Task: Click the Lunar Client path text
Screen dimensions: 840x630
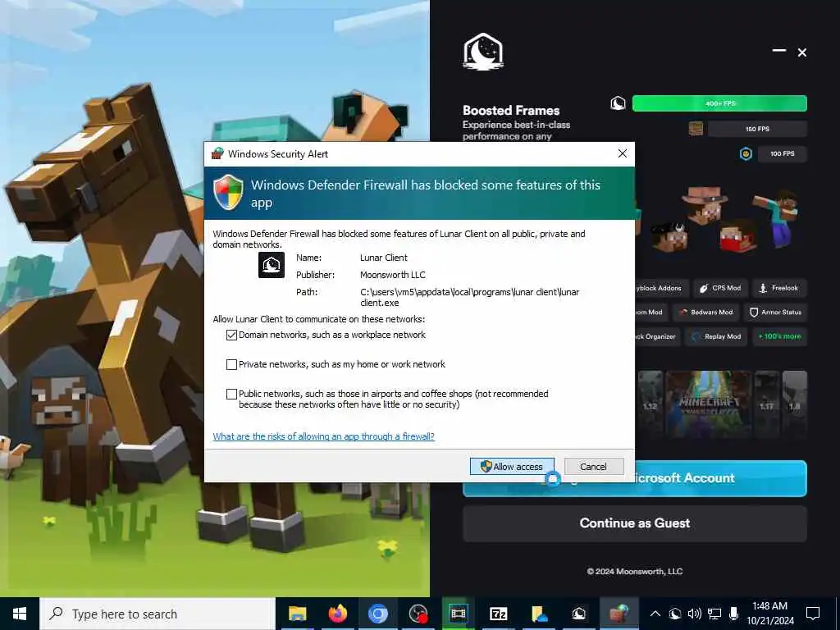Action: coord(469,297)
